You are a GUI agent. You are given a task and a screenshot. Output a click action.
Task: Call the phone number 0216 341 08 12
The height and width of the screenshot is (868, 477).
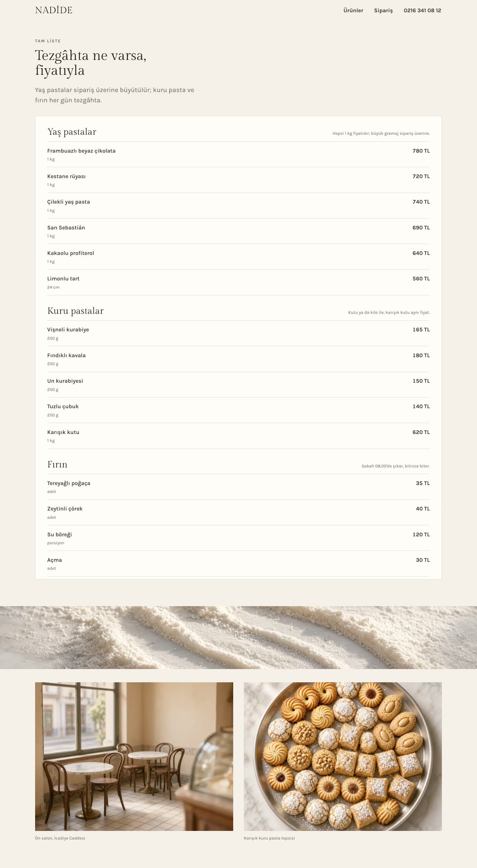pos(422,11)
